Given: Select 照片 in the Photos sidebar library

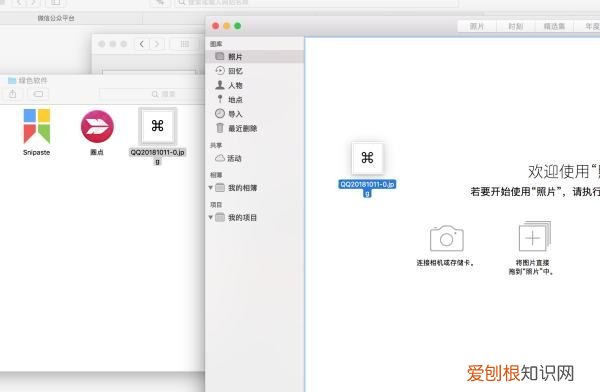Looking at the screenshot, I should tap(255, 57).
